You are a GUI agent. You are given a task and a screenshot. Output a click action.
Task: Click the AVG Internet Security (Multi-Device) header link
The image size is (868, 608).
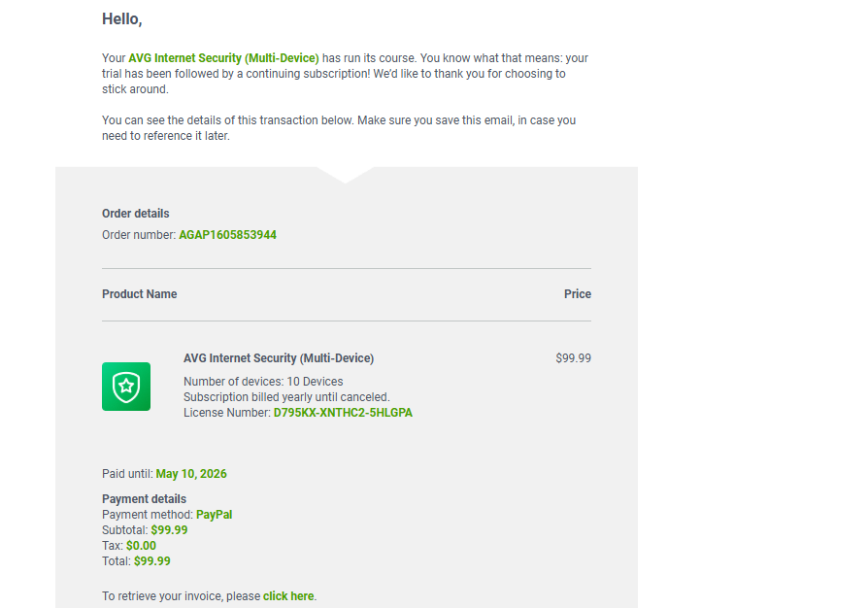tap(223, 58)
